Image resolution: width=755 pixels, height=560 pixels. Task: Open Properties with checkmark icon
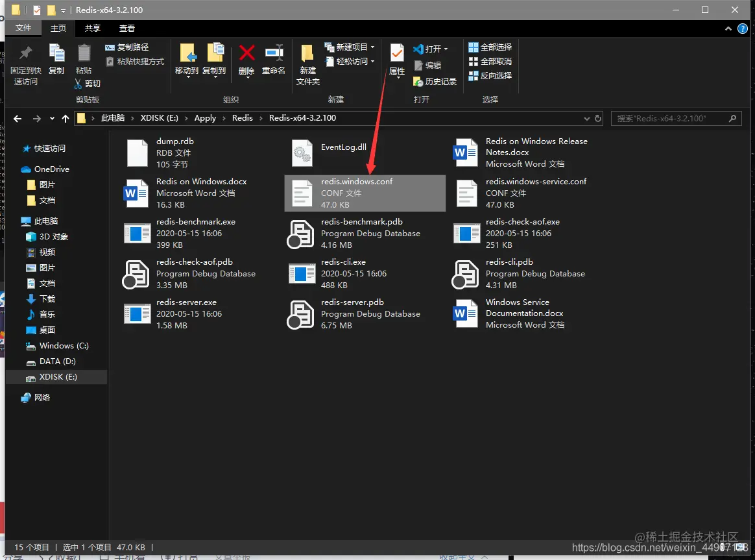(x=397, y=60)
